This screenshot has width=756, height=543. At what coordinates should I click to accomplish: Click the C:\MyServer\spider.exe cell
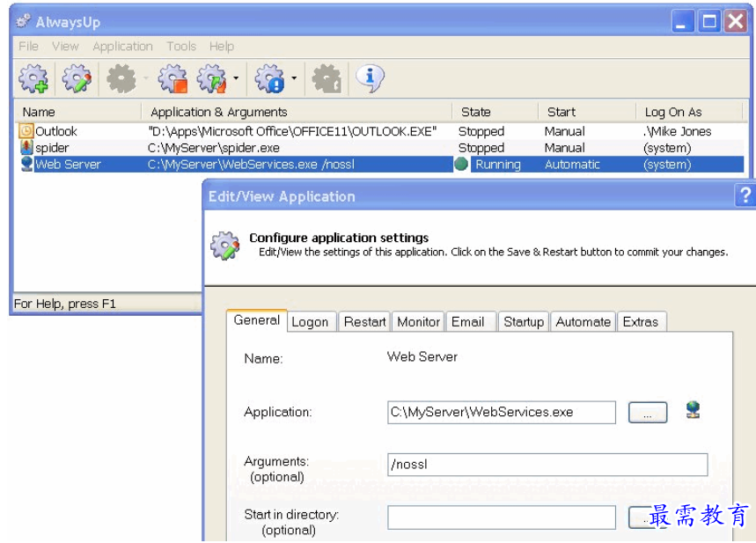(214, 148)
